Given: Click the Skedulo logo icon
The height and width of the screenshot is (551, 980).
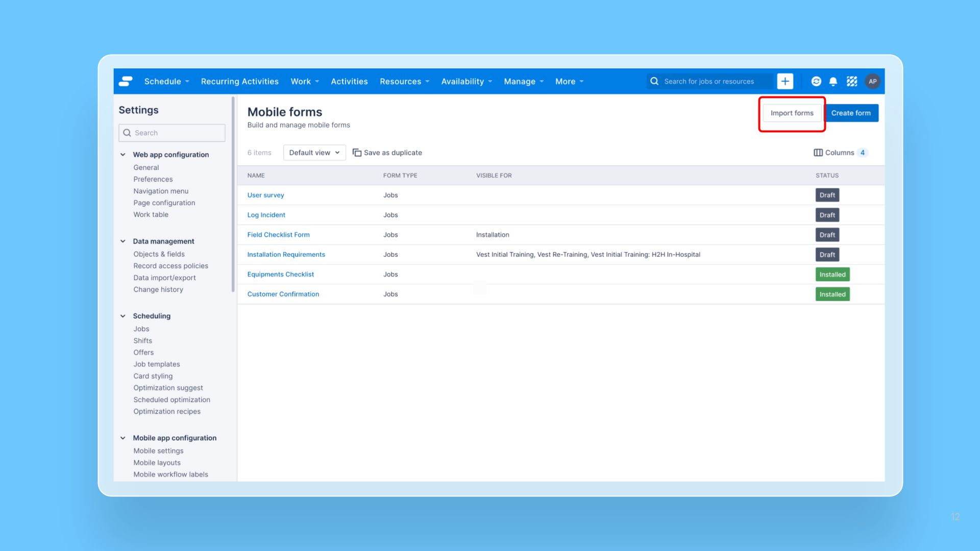Looking at the screenshot, I should click(x=126, y=81).
